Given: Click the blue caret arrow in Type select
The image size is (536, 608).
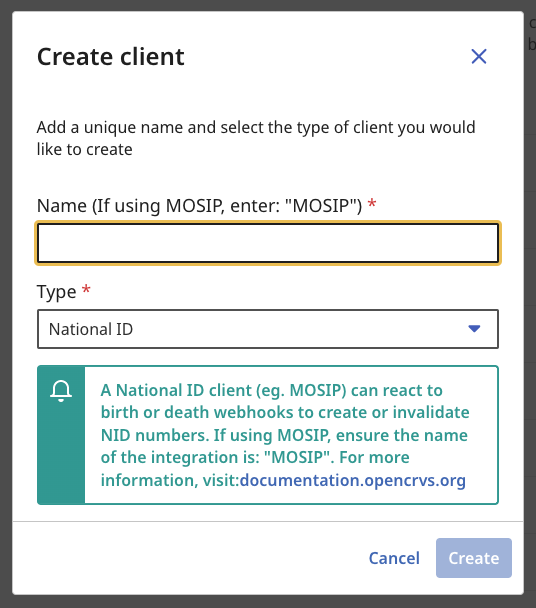Looking at the screenshot, I should click(474, 329).
